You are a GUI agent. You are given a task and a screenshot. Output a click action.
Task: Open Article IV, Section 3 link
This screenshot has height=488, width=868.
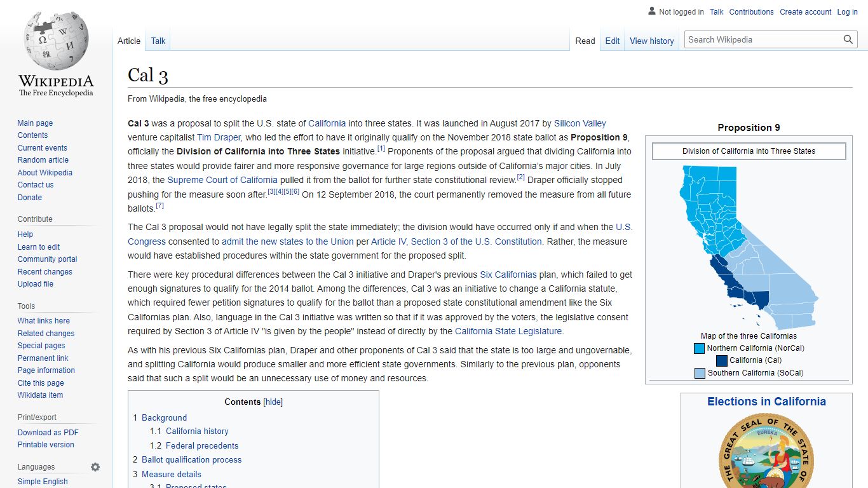point(456,241)
